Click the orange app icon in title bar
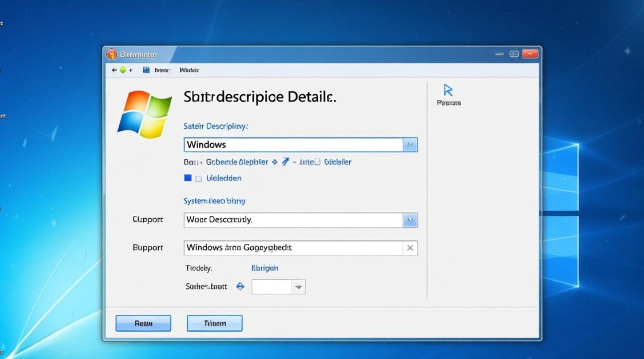 (112, 55)
